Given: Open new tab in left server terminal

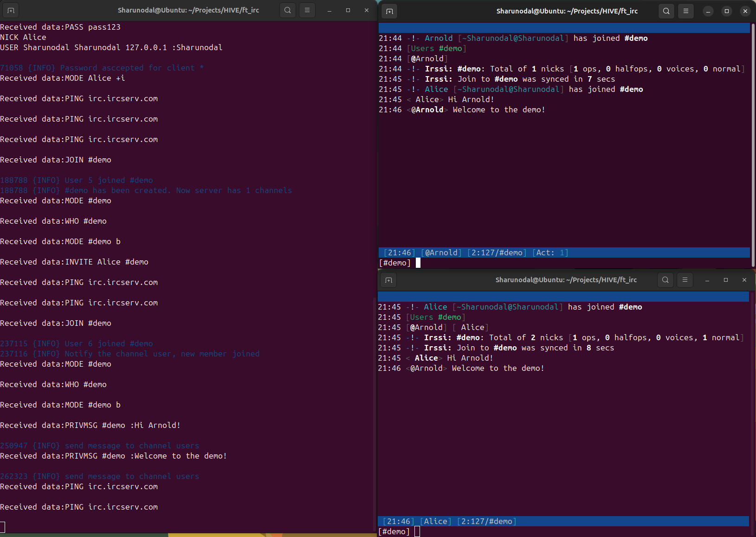Looking at the screenshot, I should tap(11, 10).
